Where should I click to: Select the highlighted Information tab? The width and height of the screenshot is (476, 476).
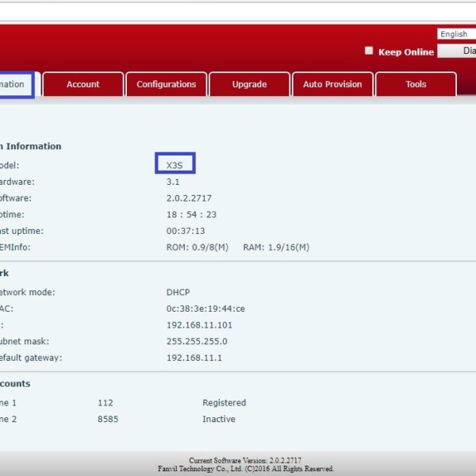click(x=15, y=85)
